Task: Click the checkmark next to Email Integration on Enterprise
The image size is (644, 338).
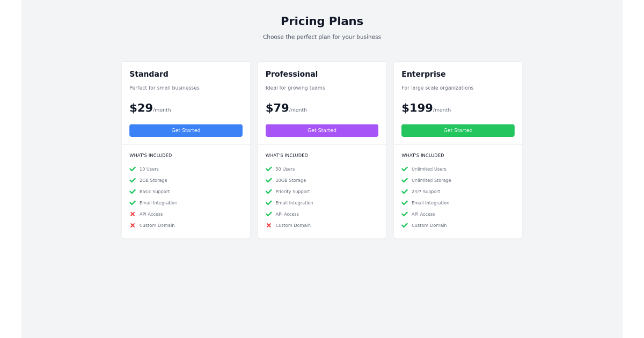Action: pos(405,203)
